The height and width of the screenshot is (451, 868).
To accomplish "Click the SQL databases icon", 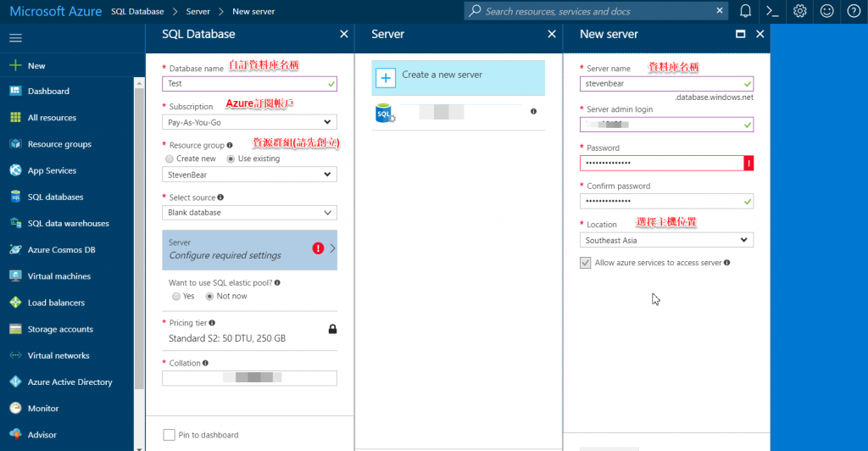I will (x=15, y=197).
